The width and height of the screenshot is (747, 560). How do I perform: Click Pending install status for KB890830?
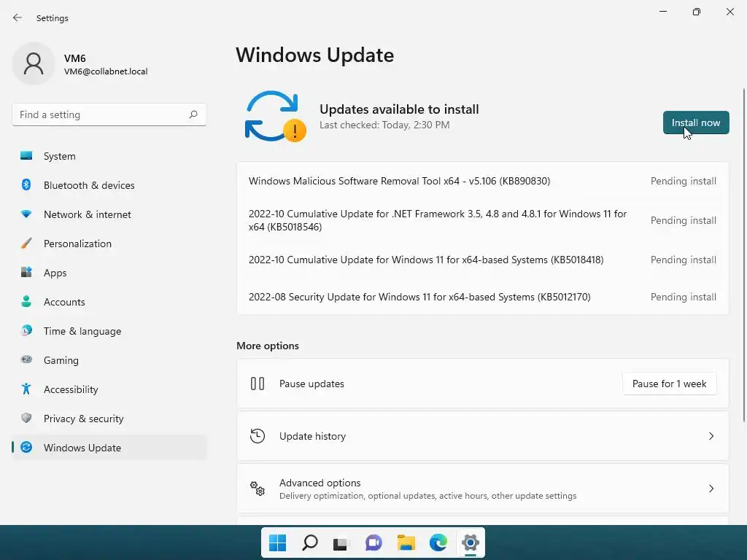pos(683,181)
